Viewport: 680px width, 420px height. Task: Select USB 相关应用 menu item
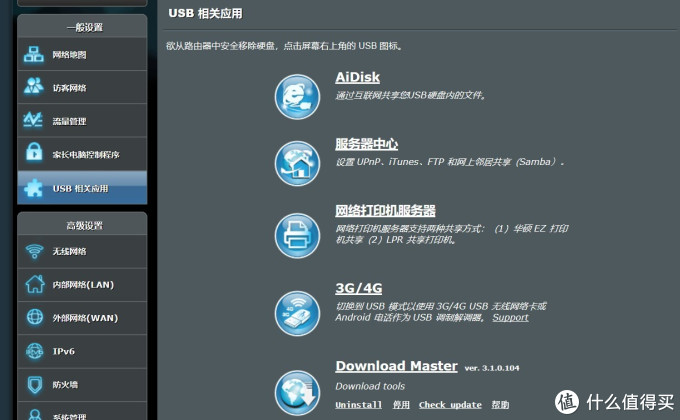pyautogui.click(x=82, y=187)
